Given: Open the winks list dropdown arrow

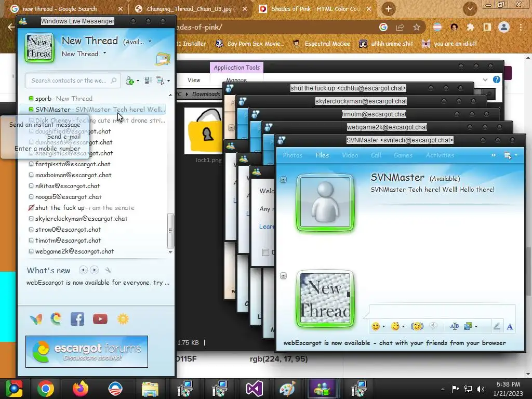Looking at the screenshot, I should click(403, 326).
